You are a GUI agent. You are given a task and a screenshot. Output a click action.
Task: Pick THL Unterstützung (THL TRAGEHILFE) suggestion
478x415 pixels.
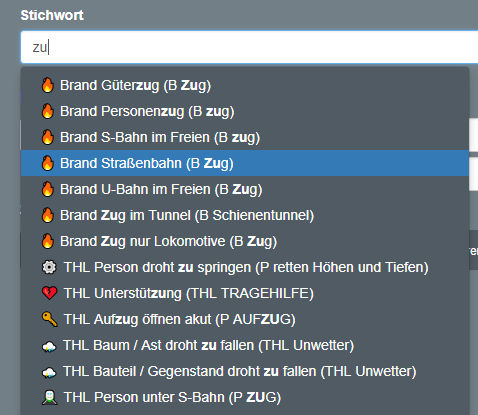tap(245, 293)
